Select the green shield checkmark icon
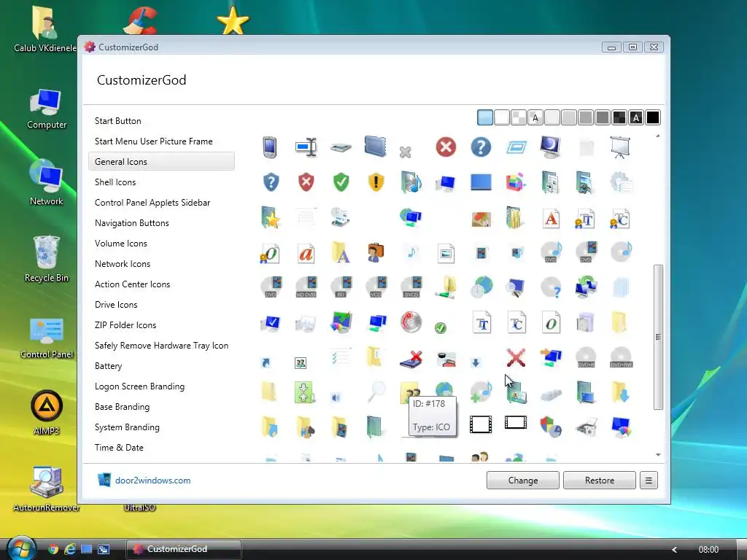This screenshot has height=560, width=747. tap(341, 182)
